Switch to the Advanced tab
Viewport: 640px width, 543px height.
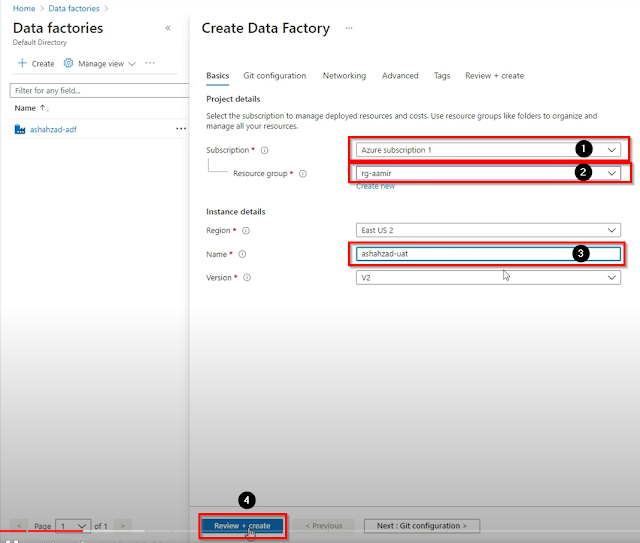[400, 76]
